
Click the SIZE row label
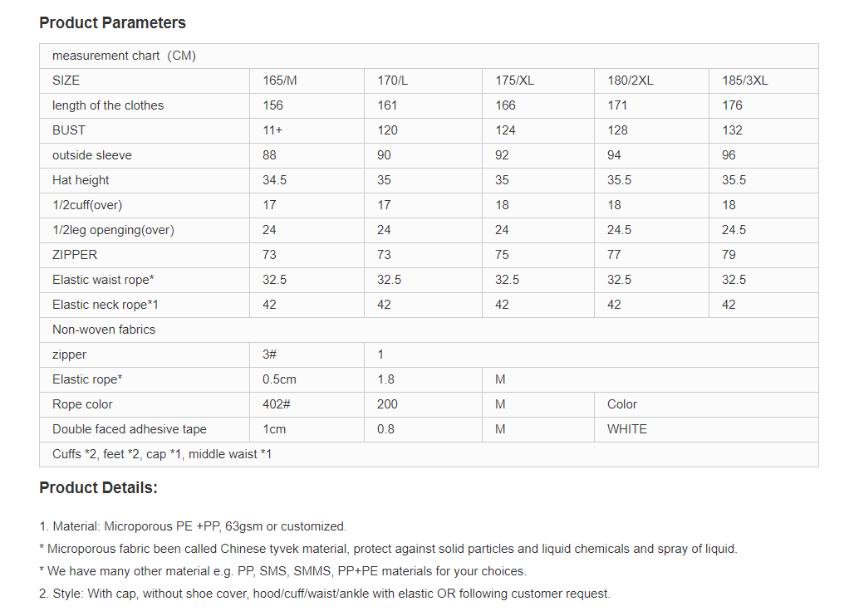(66, 81)
